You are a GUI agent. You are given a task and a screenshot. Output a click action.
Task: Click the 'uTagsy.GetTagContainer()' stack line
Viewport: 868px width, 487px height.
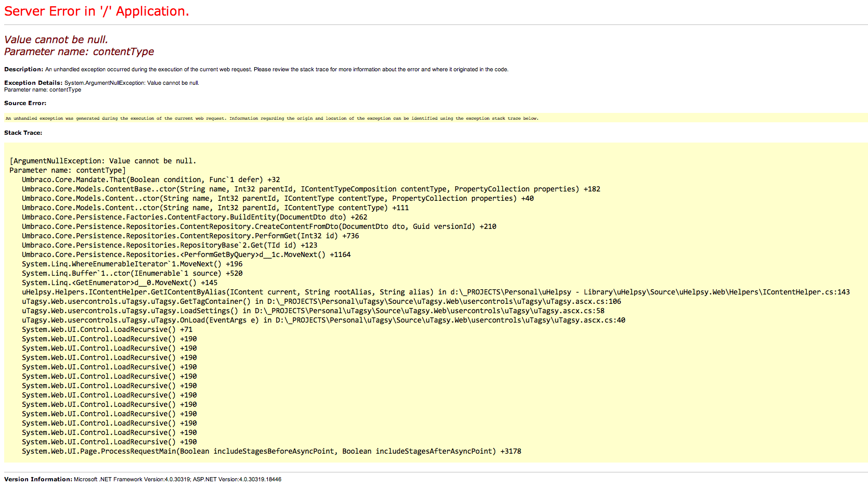321,301
